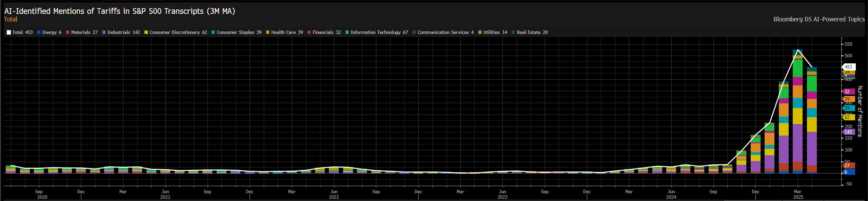Select 'Financials 32' in the legend
Image resolution: width=868 pixels, height=201 pixels.
[x=327, y=33]
